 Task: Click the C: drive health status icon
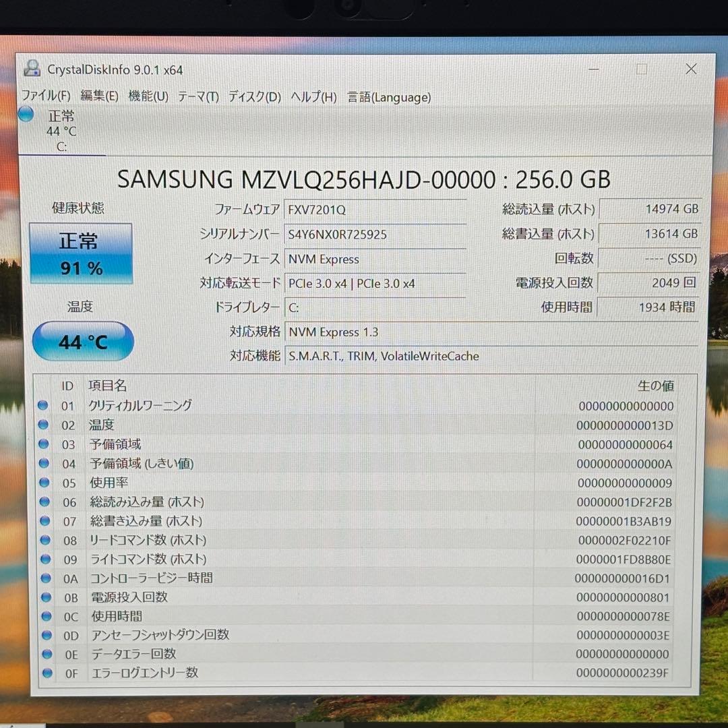tap(25, 114)
